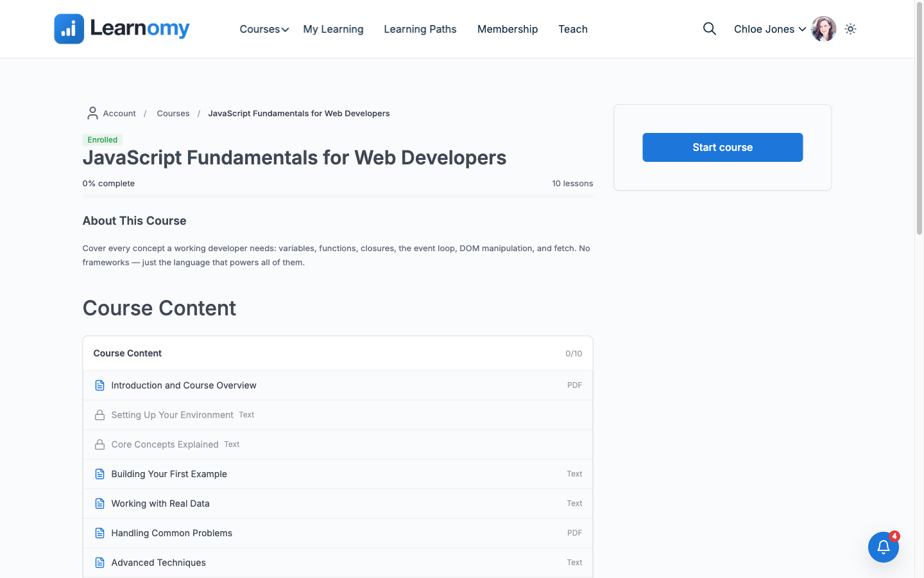Viewport: 924px width, 578px height.
Task: Open lesson Introduction and Course Overview
Action: coord(338,385)
